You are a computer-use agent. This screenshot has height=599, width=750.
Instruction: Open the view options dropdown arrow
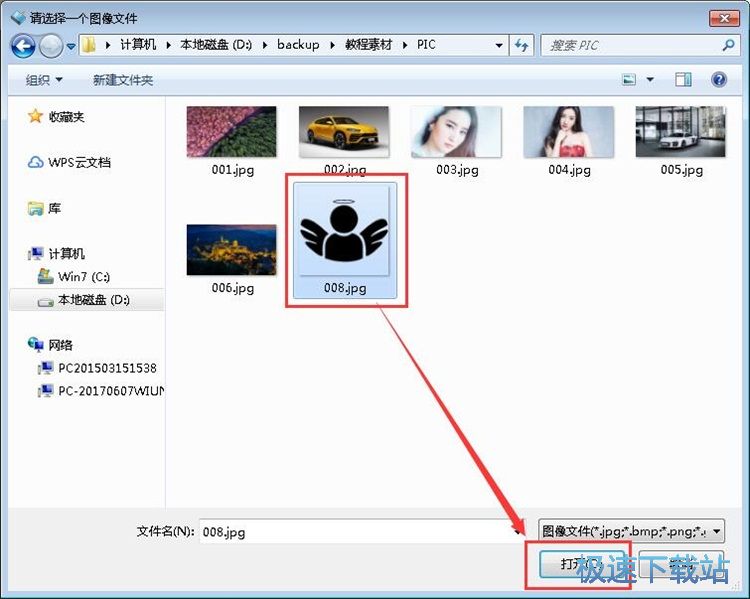coord(650,79)
